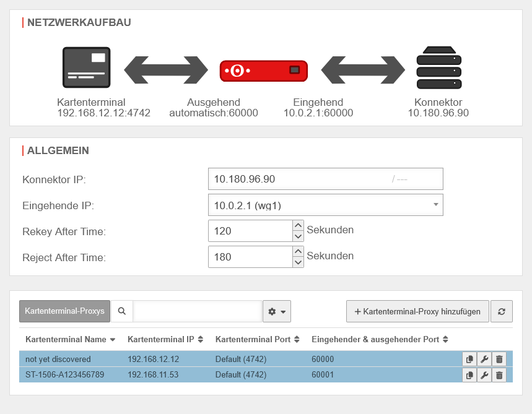Copy the ST-1506-A123456789 proxy entry
This screenshot has width=532, height=414.
tap(469, 375)
